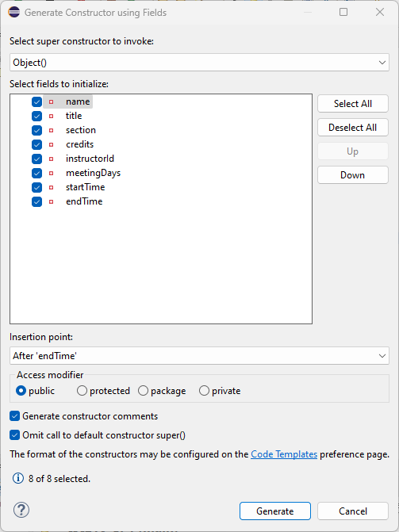Uncheck the instructorId field checkbox
This screenshot has height=532, width=399.
coord(36,159)
